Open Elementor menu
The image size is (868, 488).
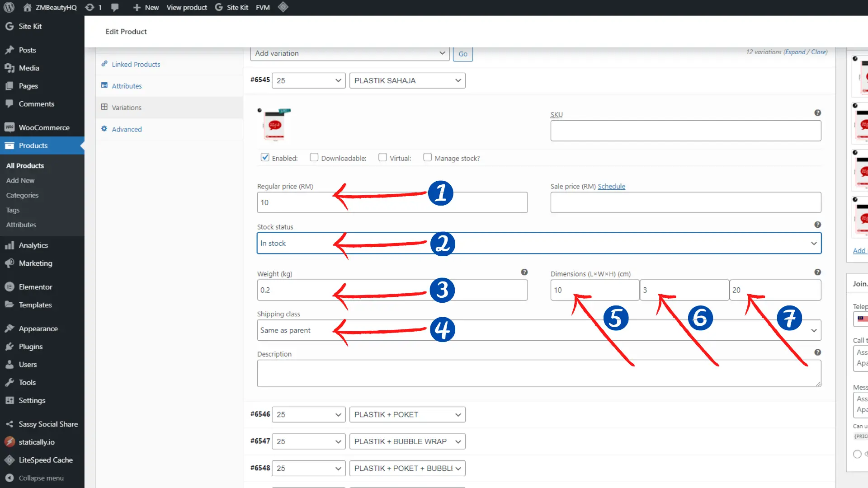[x=42, y=287]
